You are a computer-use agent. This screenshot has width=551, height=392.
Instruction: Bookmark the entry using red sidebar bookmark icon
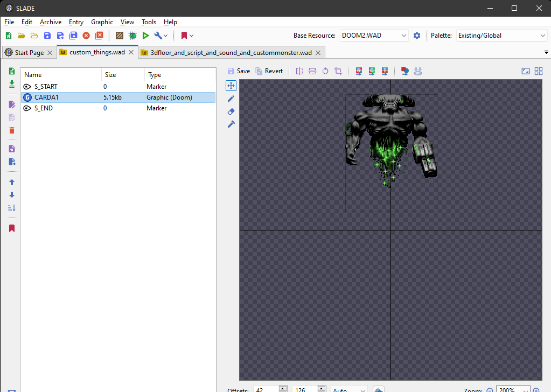(12, 229)
